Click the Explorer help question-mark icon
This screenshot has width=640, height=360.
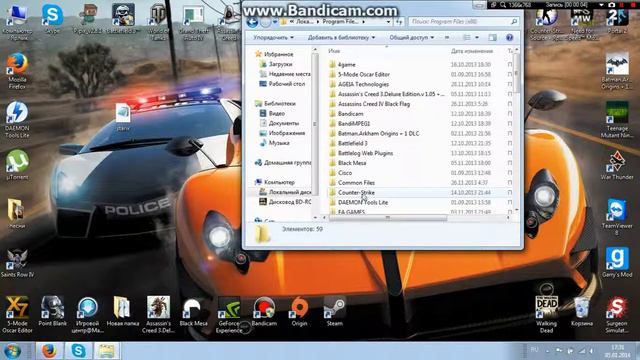click(x=509, y=38)
